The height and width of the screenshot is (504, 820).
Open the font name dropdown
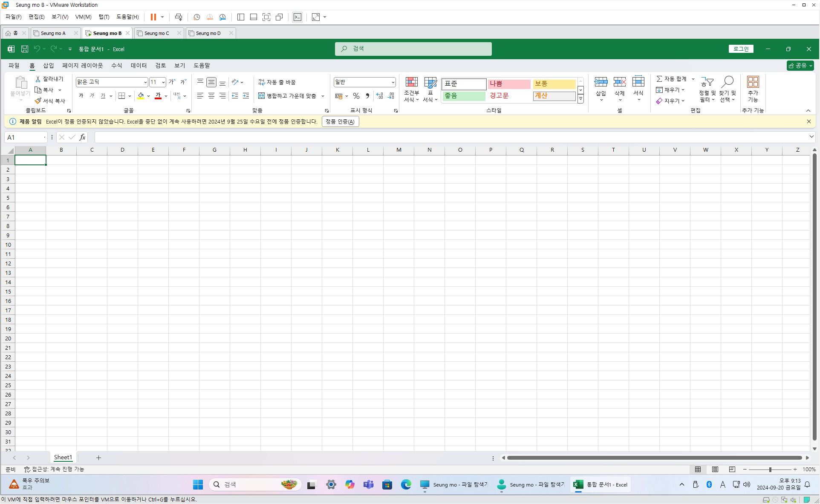point(145,82)
